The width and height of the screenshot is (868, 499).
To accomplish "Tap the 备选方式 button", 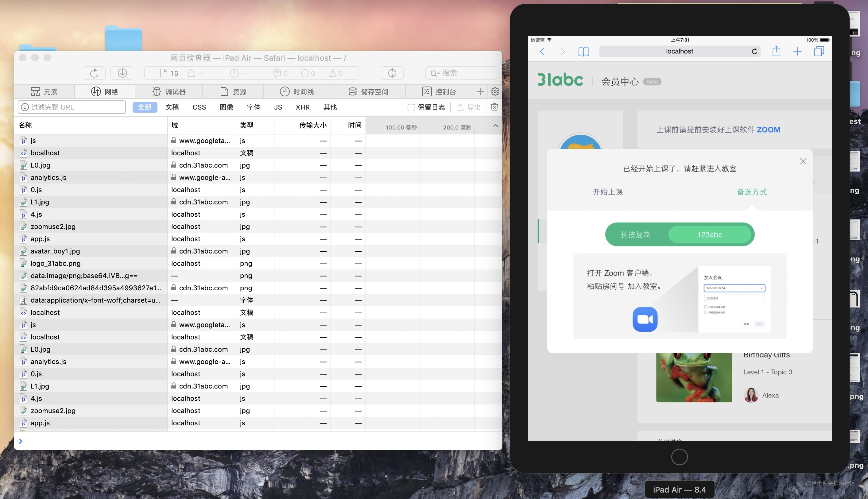I will tap(752, 192).
